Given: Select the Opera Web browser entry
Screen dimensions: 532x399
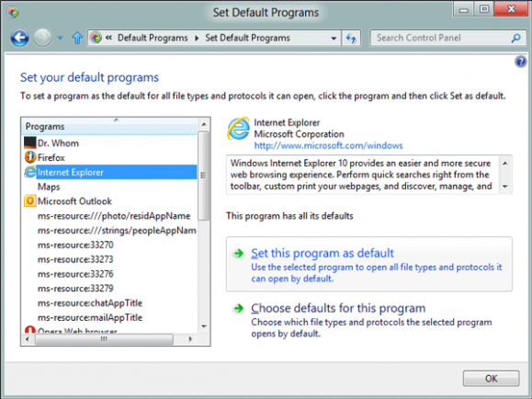Looking at the screenshot, I should [77, 331].
